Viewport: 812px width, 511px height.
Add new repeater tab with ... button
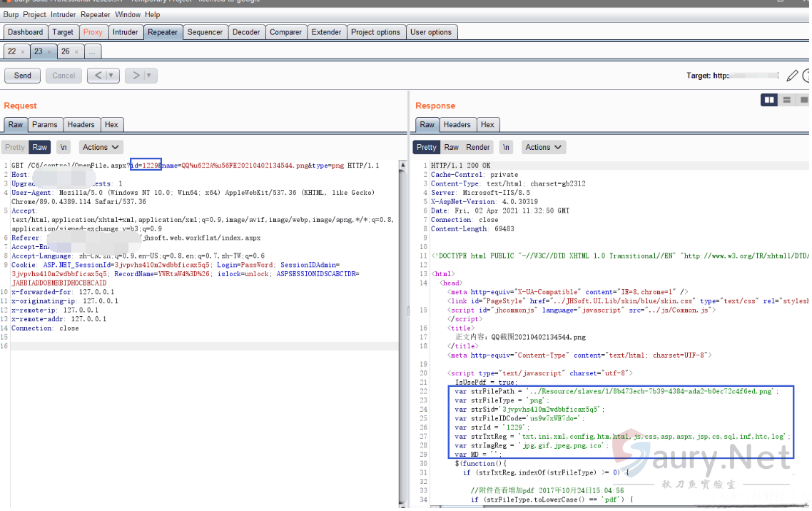pos(93,52)
